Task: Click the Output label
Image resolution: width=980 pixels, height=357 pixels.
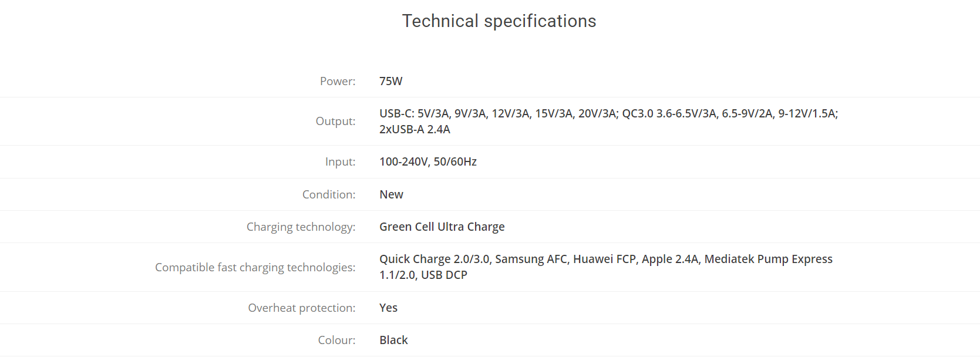Action: [x=336, y=121]
